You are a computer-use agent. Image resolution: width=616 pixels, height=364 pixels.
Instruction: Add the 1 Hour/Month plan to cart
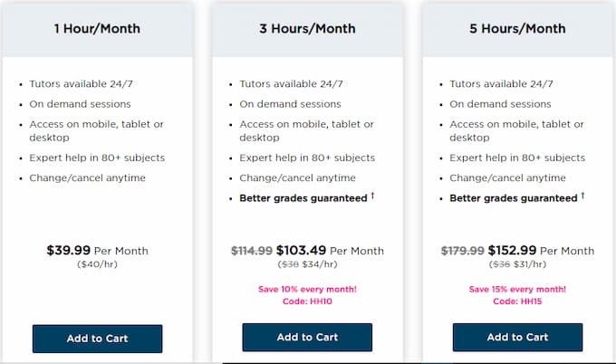click(97, 338)
